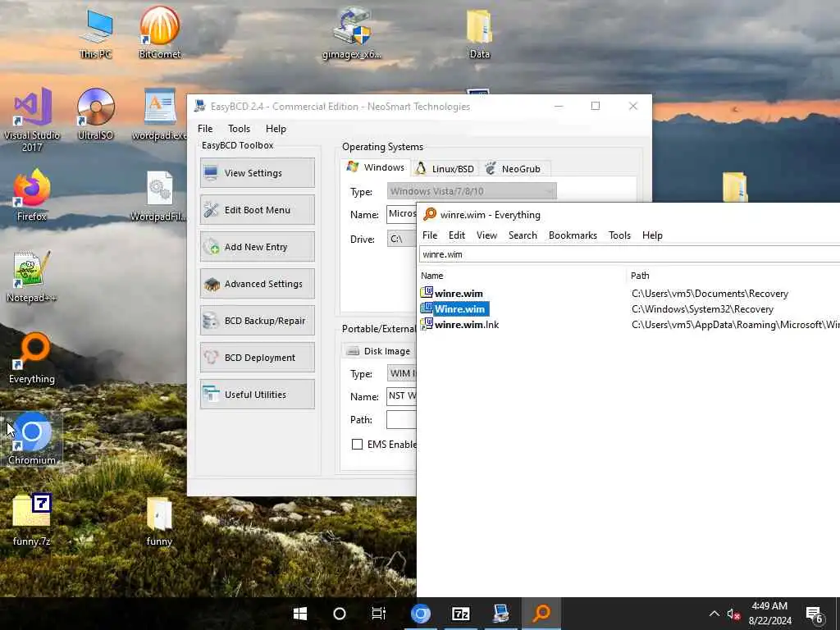Open Everything Bookmarks menu
840x630 pixels.
573,235
